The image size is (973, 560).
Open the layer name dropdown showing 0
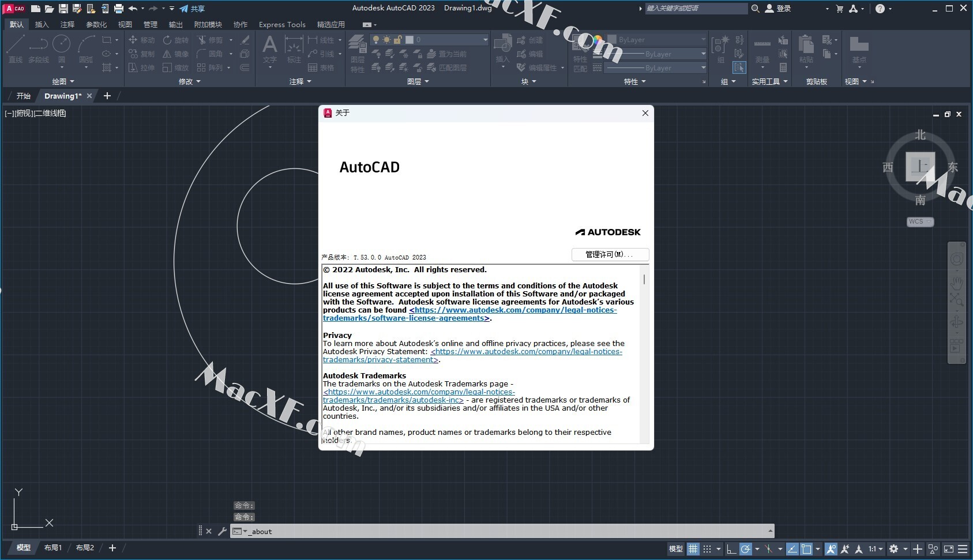pyautogui.click(x=429, y=40)
